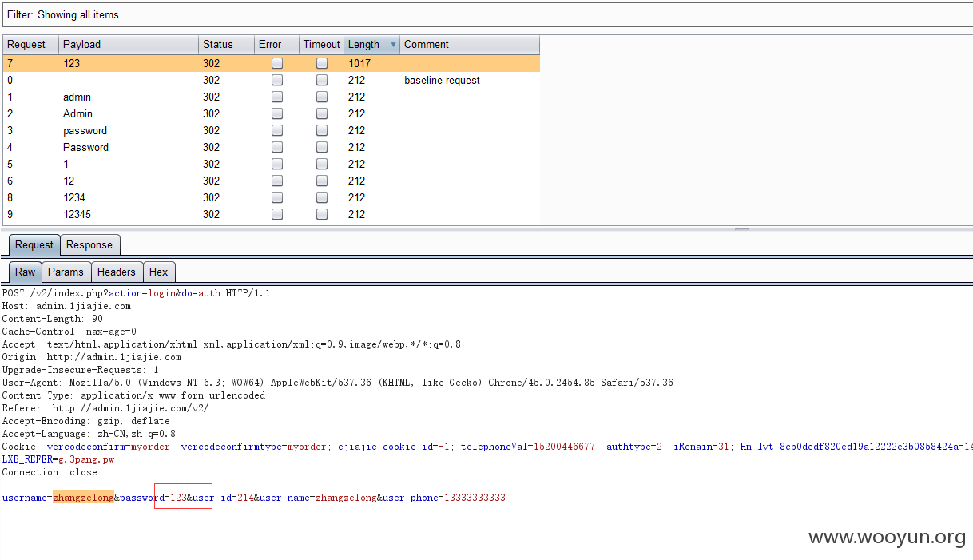Switch to the Response tab
The width and height of the screenshot is (973, 560).
coord(89,245)
